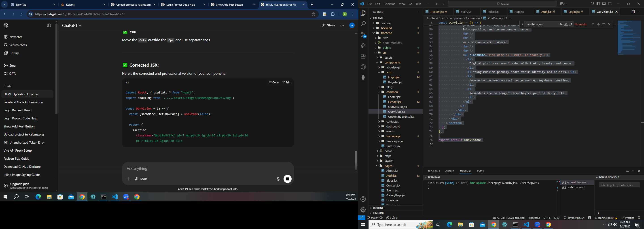Start voice dictation with the microphone icon
Screen dimensions: 644x229
coord(278,179)
